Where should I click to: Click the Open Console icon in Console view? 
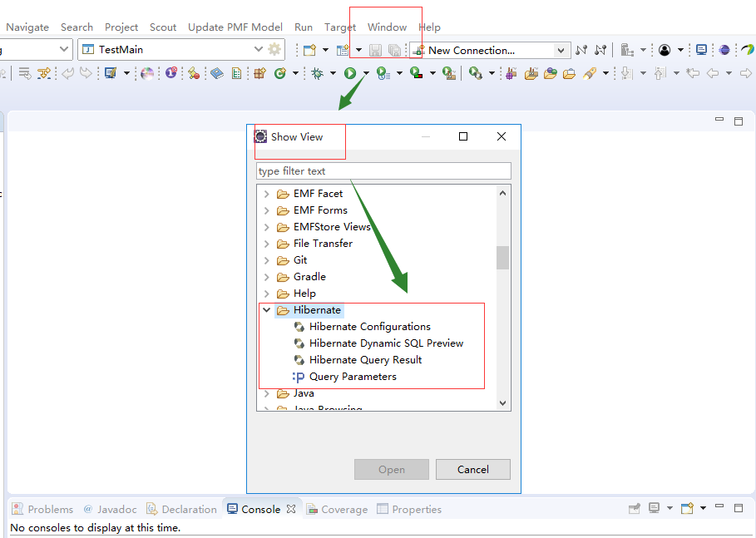click(x=687, y=508)
